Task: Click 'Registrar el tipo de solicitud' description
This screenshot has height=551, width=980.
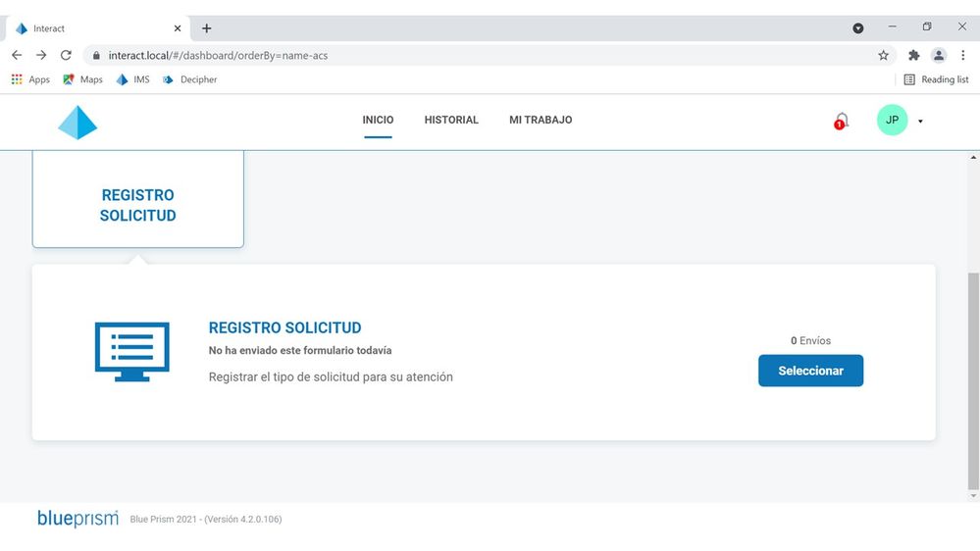Action: [331, 376]
